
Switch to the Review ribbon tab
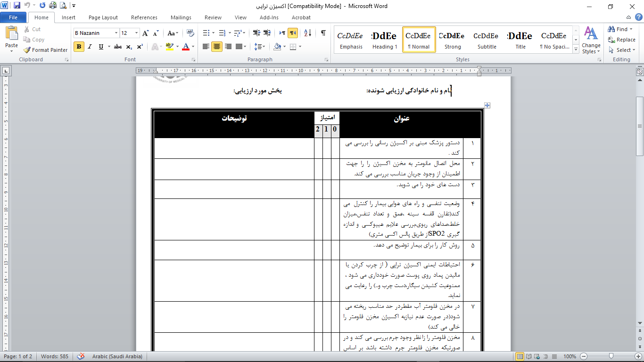coord(213,17)
